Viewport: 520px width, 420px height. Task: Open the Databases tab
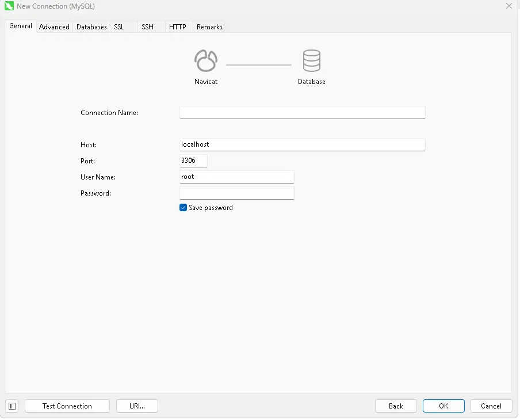tap(91, 27)
